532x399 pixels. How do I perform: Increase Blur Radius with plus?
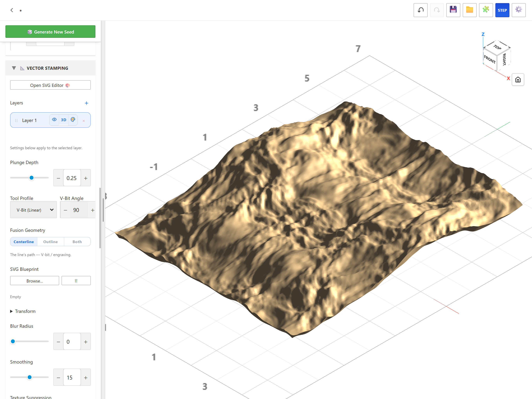(86, 342)
